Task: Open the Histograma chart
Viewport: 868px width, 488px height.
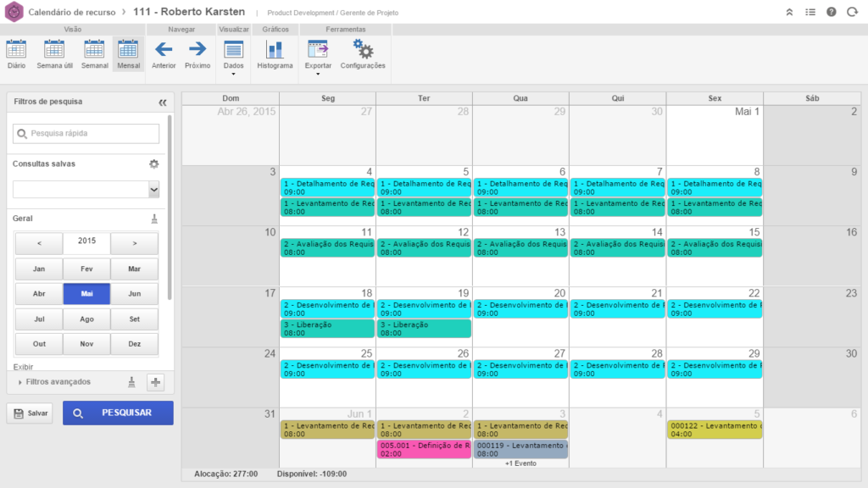Action: 275,54
